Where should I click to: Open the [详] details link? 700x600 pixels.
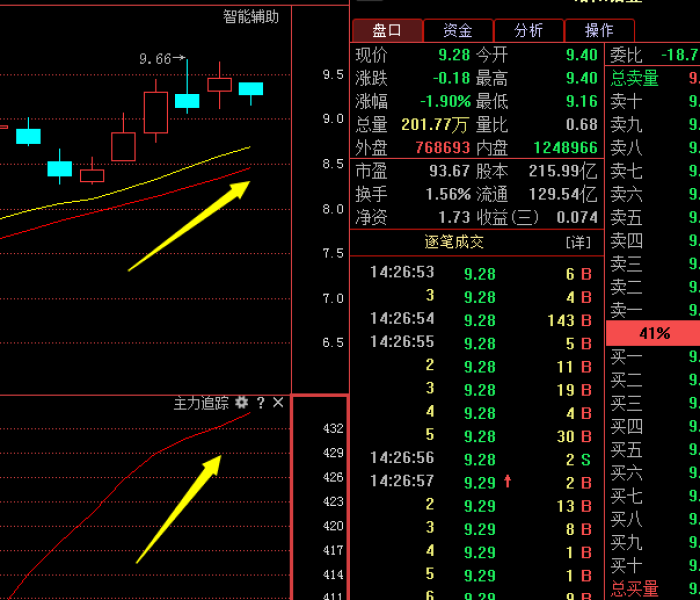[x=578, y=242]
